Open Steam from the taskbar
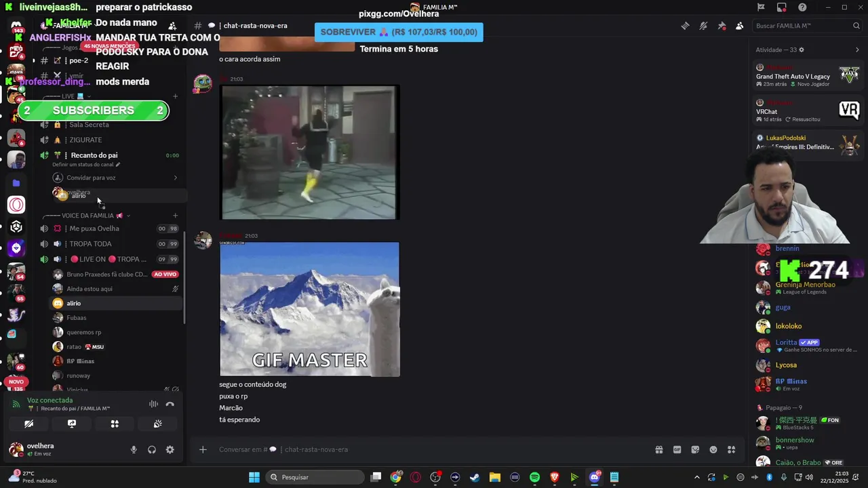This screenshot has height=488, width=868. pyautogui.click(x=475, y=477)
